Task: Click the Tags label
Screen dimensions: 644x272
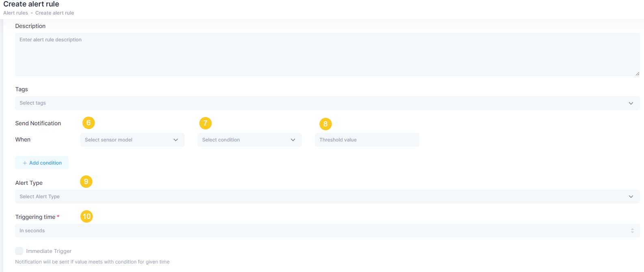Action: click(22, 89)
